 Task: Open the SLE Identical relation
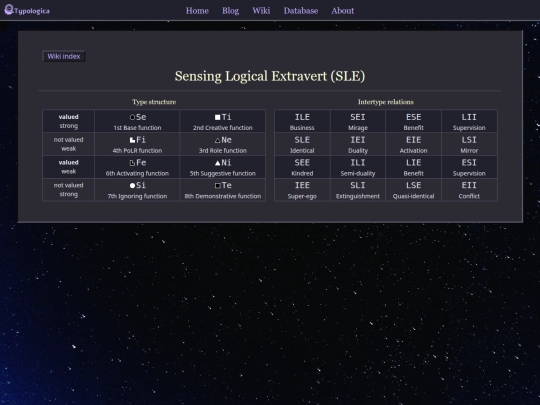pos(302,144)
